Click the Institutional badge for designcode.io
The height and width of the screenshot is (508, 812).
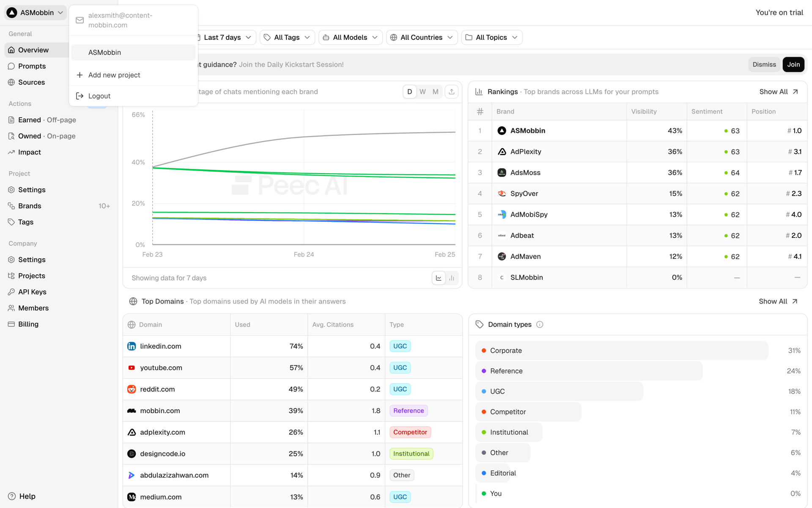[411, 454]
